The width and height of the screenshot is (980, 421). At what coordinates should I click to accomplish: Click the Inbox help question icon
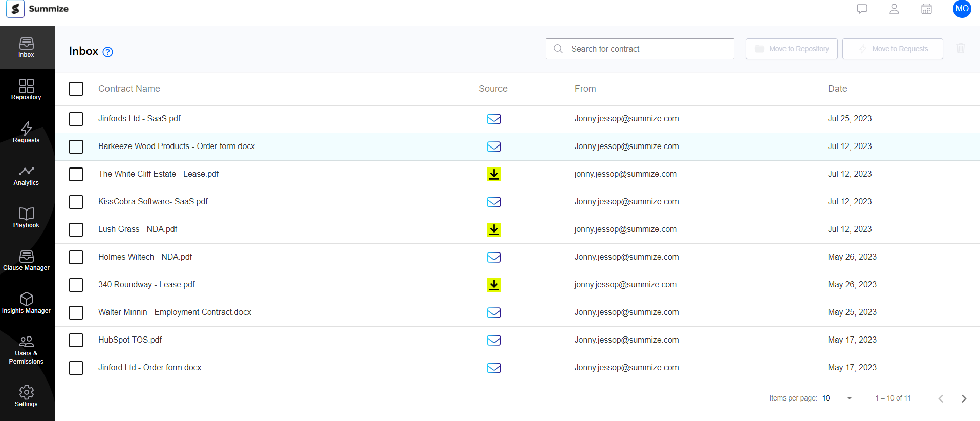click(108, 52)
